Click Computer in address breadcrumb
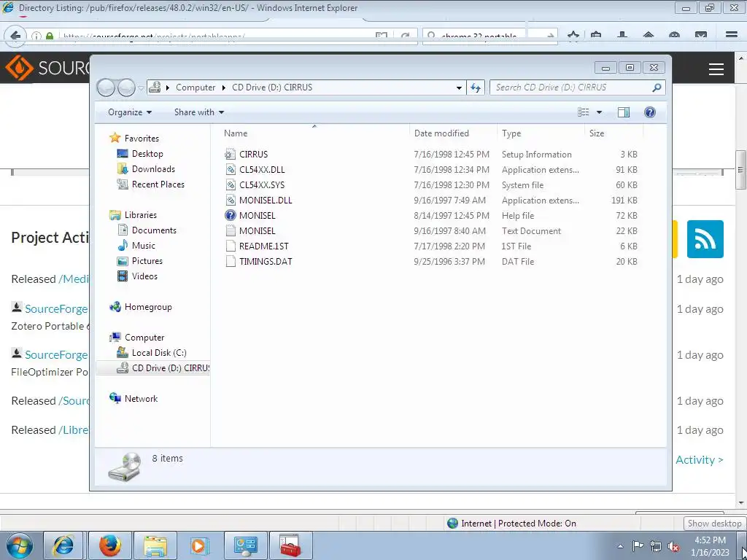The image size is (747, 560). [x=196, y=87]
